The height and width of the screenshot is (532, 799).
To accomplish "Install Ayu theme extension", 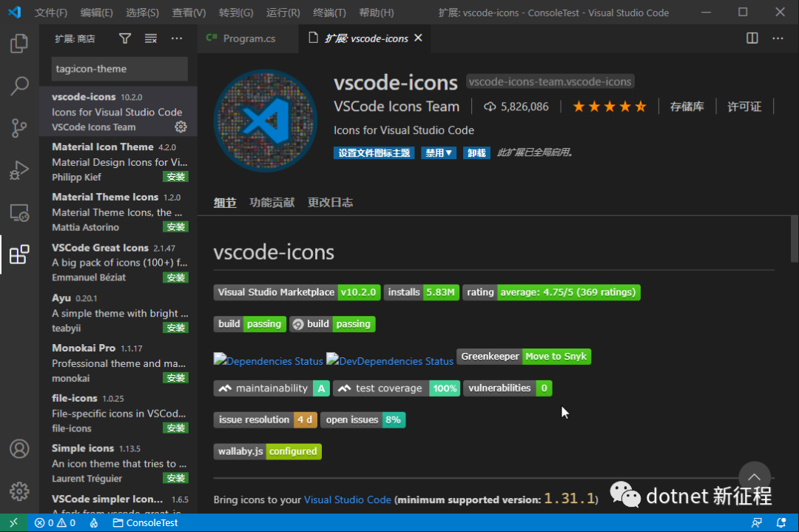I will tap(176, 328).
